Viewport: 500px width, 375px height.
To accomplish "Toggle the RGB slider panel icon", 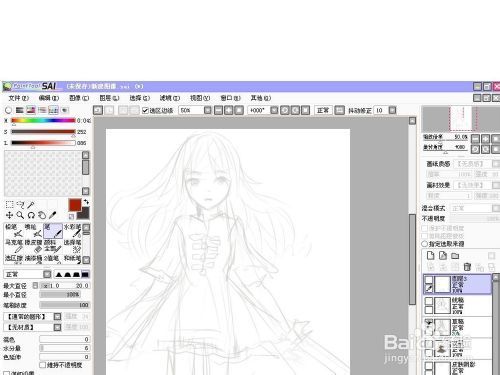I will tap(20, 110).
